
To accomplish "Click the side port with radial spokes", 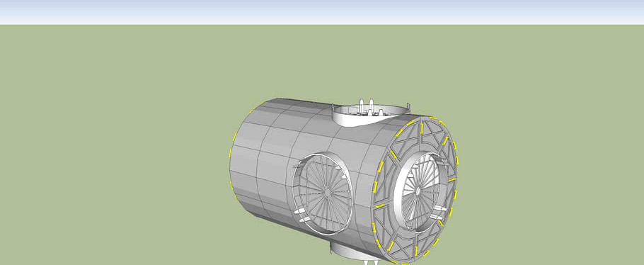I will coord(323,193).
